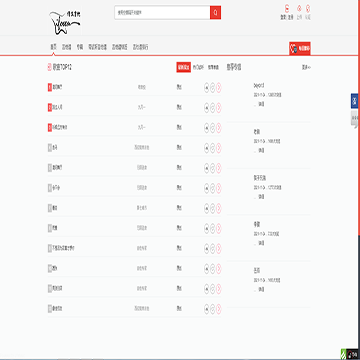Select the red highlighted chart tab
Screen dimensions: 360x360
(183, 67)
